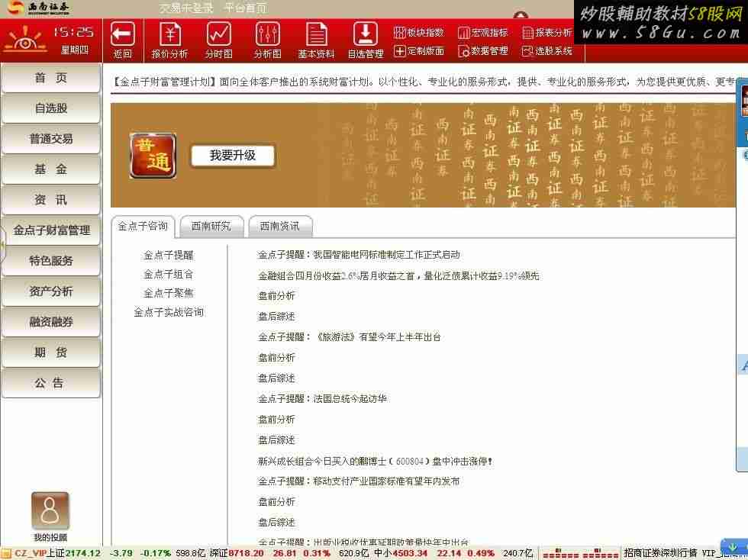Screen dimensions: 748x560
Task: Click the 15:25 clock display
Action: click(x=74, y=33)
